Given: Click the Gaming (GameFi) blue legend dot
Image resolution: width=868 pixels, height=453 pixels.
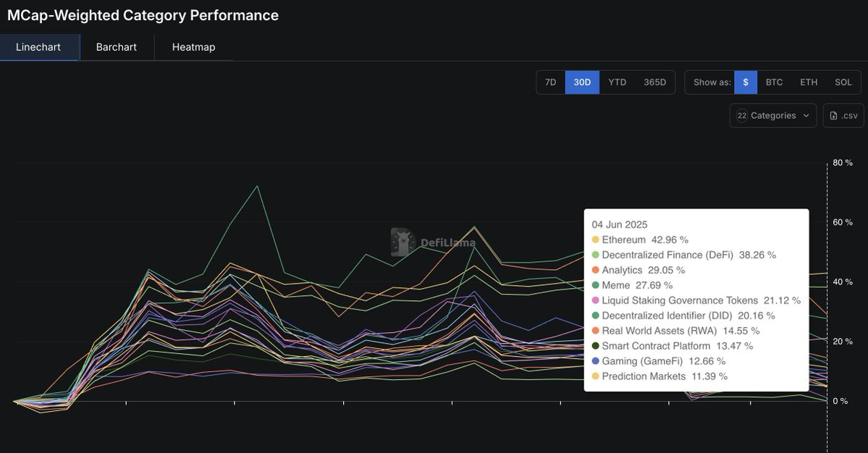Looking at the screenshot, I should coord(596,361).
